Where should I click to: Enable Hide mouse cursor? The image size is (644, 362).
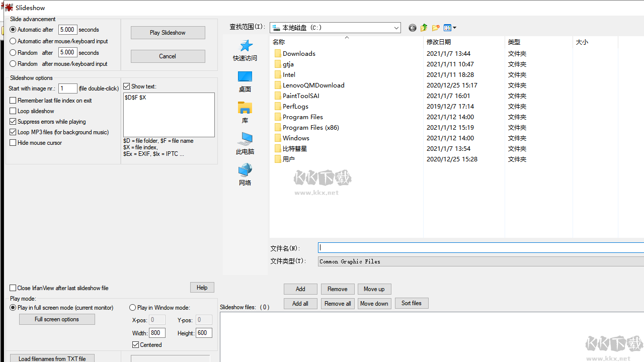pyautogui.click(x=13, y=143)
